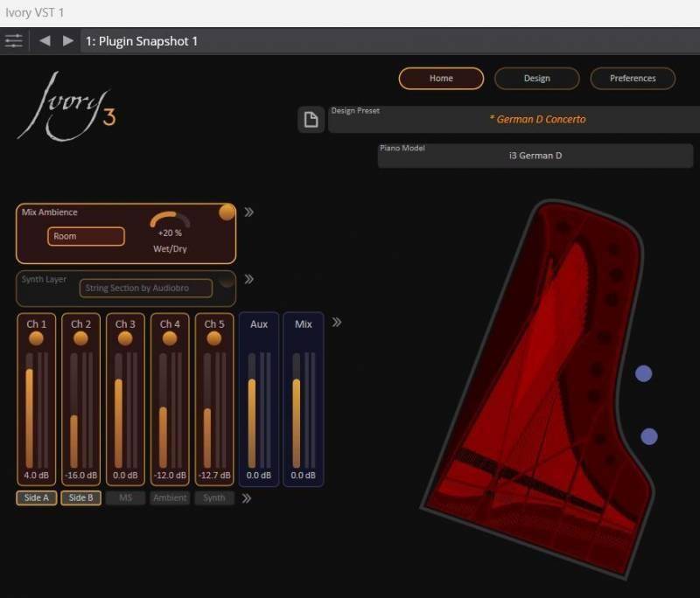Select the Side A button
Viewport: 700px width, 598px height.
(36, 498)
